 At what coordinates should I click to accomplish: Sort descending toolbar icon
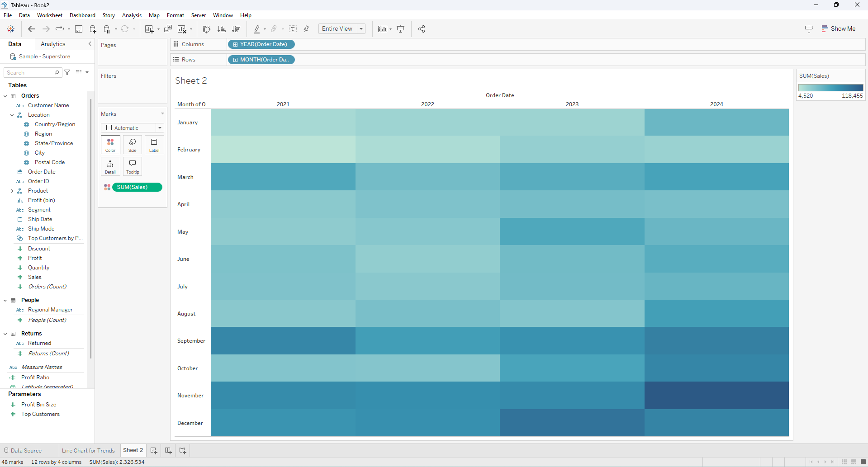(x=236, y=29)
